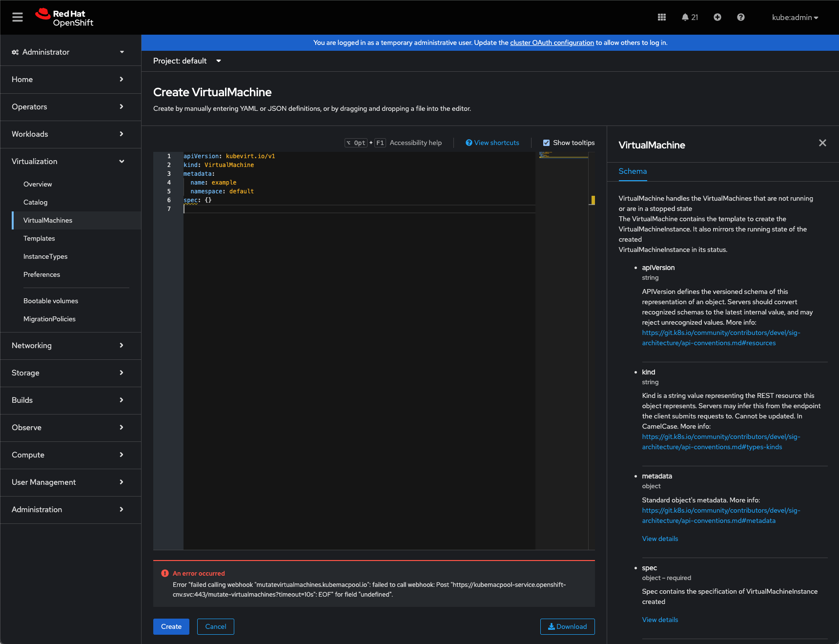The width and height of the screenshot is (839, 644).
Task: Click the kind: VirtualMachine line
Action: 219,165
